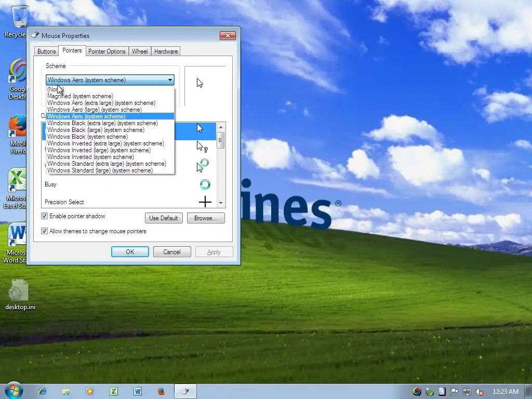Screen dimensions: 532x399
Task: Select the Working In Background pointer icon
Action: click(x=203, y=165)
